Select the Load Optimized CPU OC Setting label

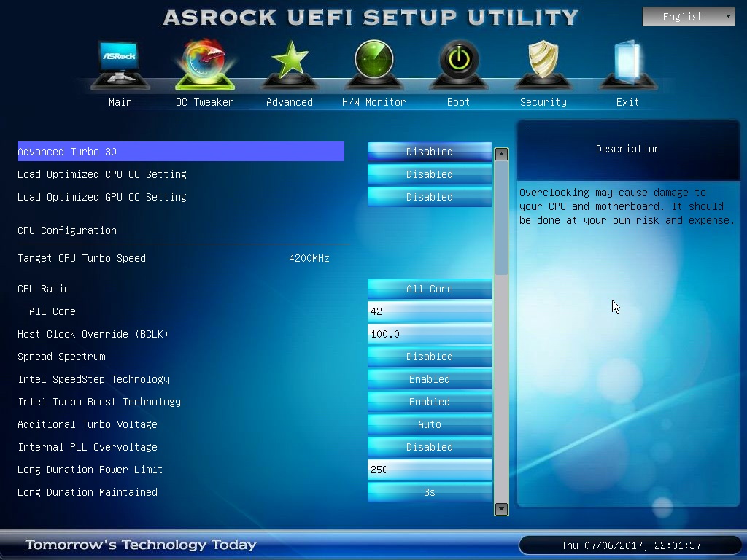[102, 174]
